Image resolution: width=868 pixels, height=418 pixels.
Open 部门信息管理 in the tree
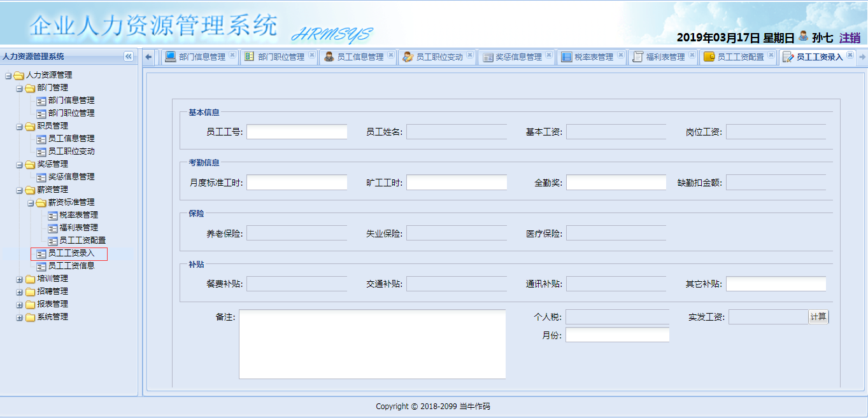click(71, 101)
